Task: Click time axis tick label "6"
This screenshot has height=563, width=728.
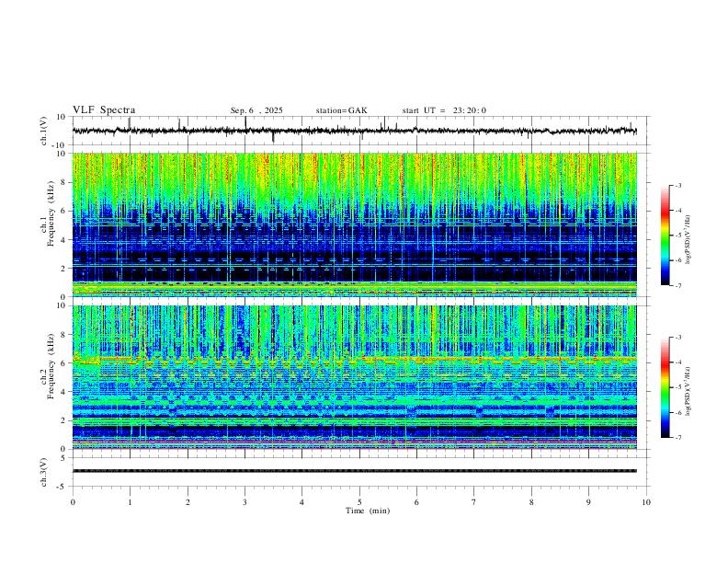Action: tap(417, 502)
